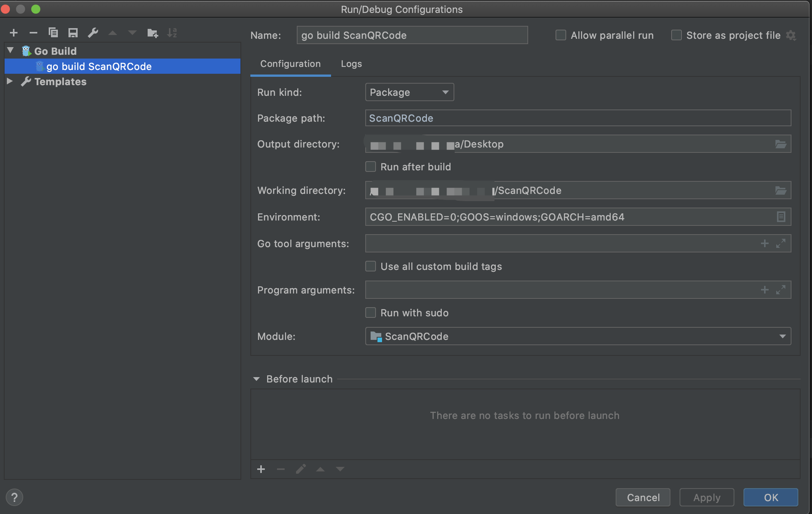Click the save configuration disk icon
This screenshot has width=812, height=514.
(x=73, y=33)
